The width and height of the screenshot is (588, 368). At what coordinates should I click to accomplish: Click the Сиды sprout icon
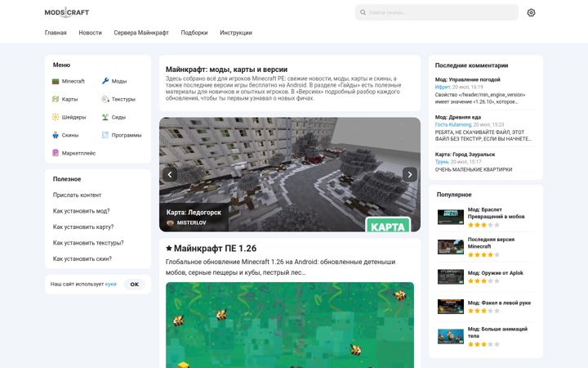105,117
